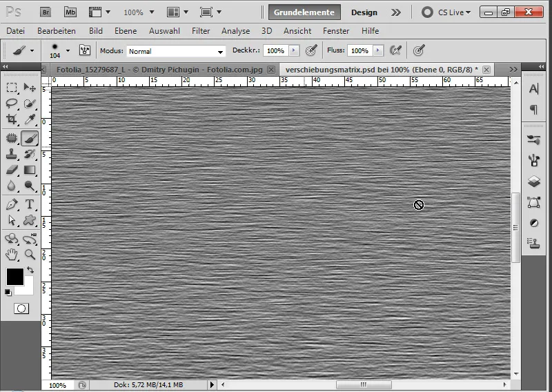Viewport: 552px width, 392px height.
Task: Open the Filter menu
Action: click(x=201, y=31)
